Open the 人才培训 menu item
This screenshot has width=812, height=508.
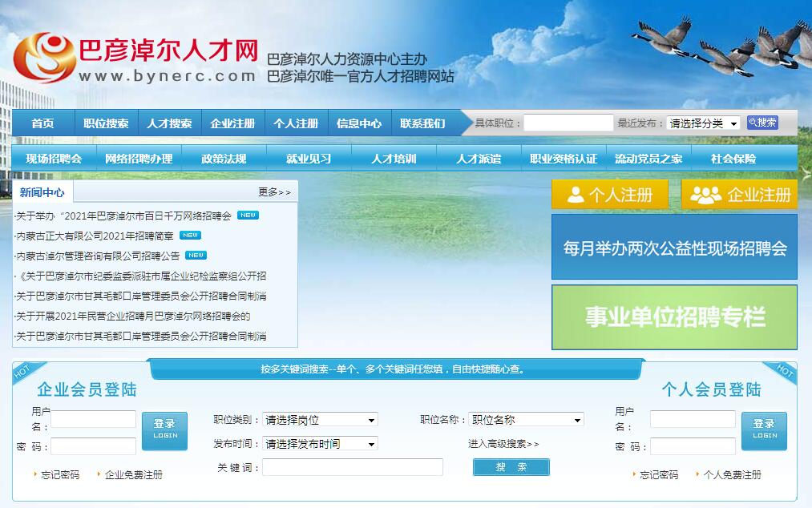[394, 159]
